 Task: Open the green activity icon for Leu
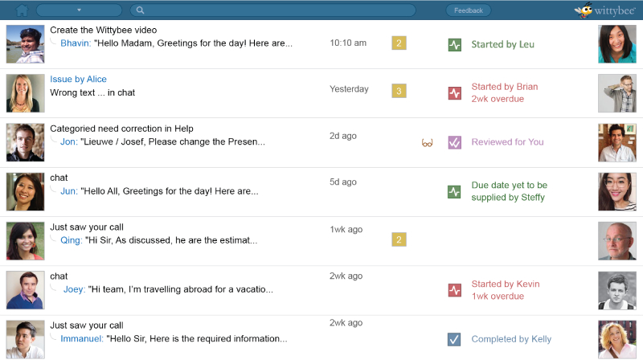[454, 45]
